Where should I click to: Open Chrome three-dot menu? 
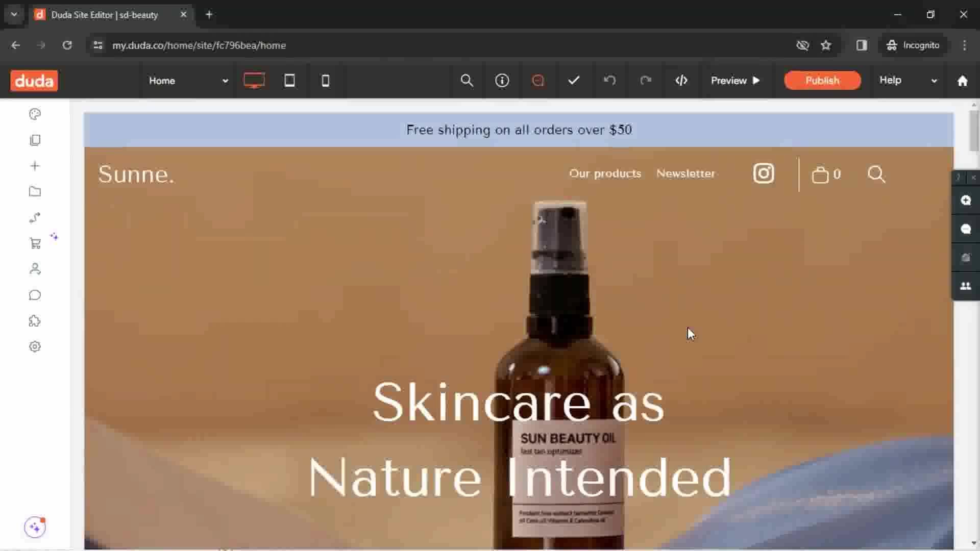point(964,45)
